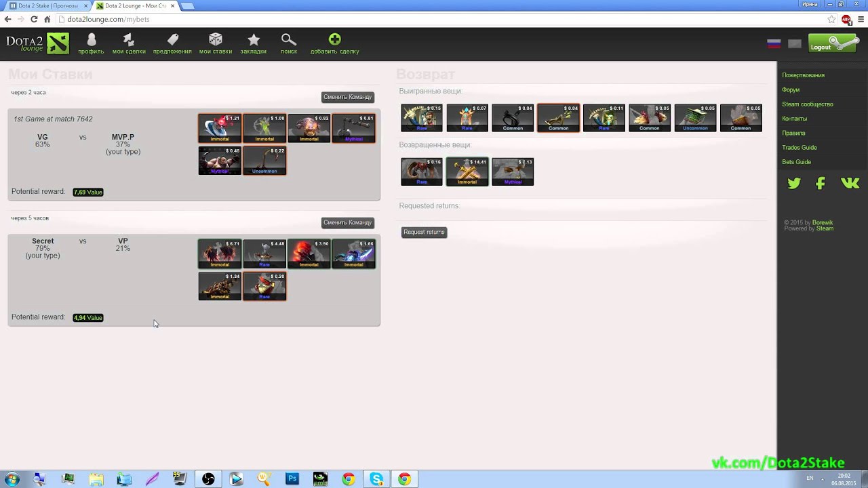The width and height of the screenshot is (868, 488).
Task: Select the $0.11 Rare won item
Action: [604, 118]
